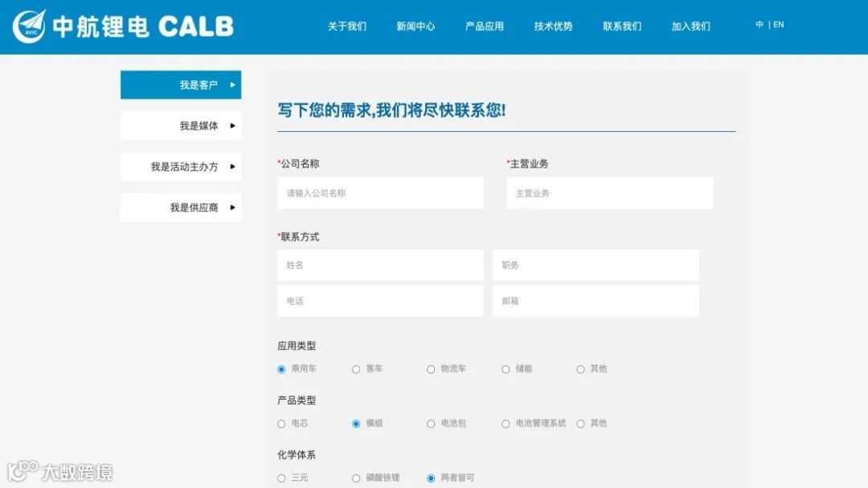Select the 我是供应商 sidebar tab

pos(181,207)
